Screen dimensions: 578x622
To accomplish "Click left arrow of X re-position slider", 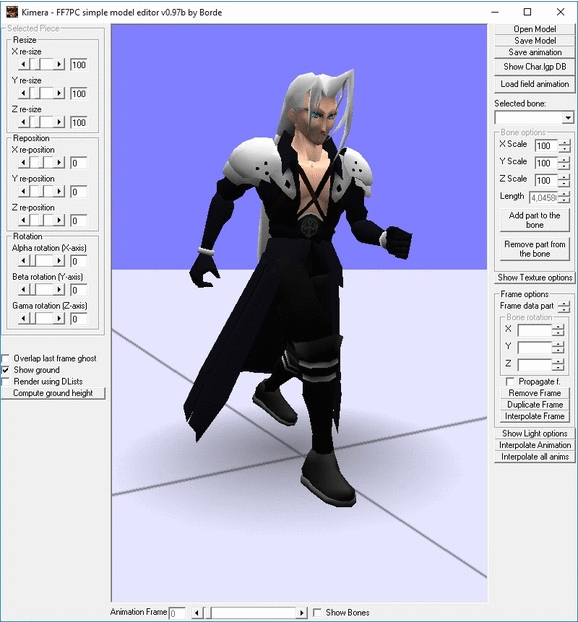I will point(24,162).
